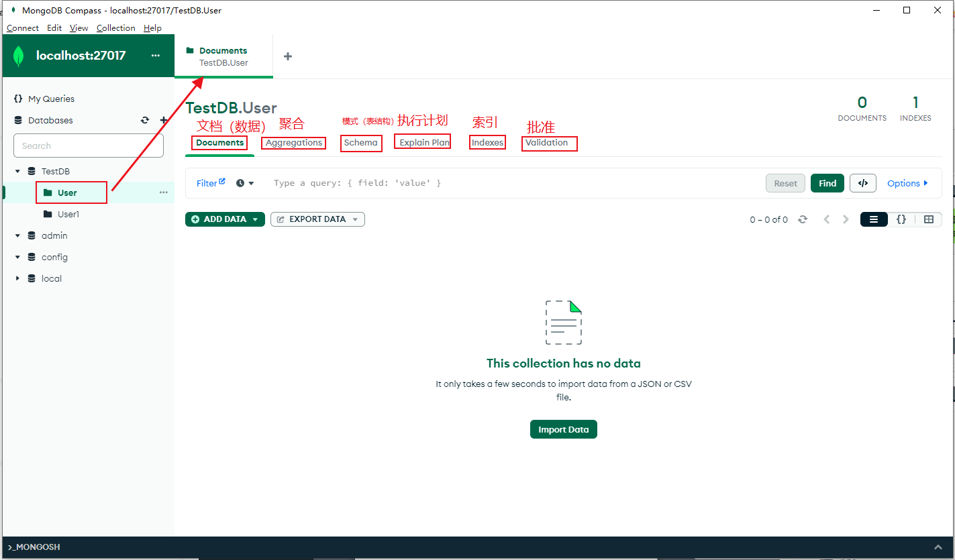Image resolution: width=955 pixels, height=560 pixels.
Task: Collapse the TestDB database tree
Action: click(x=17, y=172)
